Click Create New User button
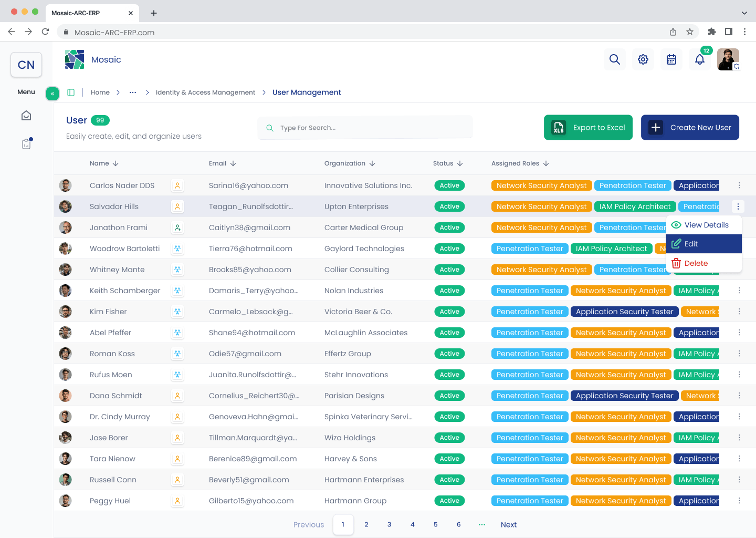Viewport: 756px width, 538px height. click(690, 128)
